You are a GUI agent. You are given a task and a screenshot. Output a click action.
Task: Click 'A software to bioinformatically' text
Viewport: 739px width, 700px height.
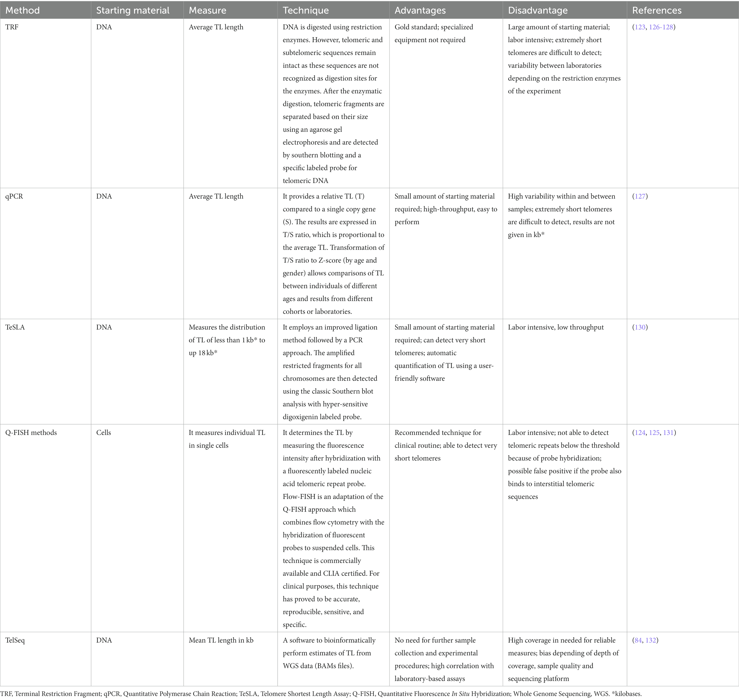click(329, 640)
